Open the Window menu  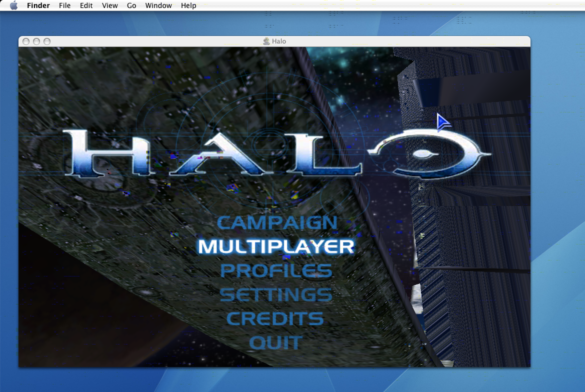[158, 5]
